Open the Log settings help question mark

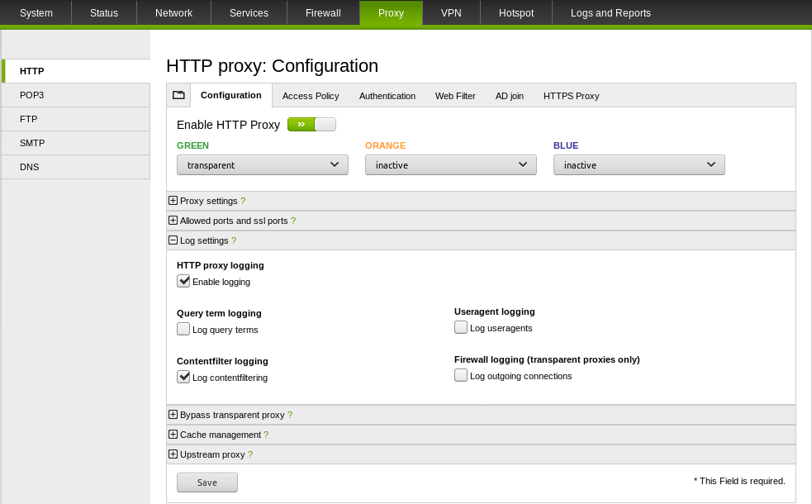click(234, 240)
